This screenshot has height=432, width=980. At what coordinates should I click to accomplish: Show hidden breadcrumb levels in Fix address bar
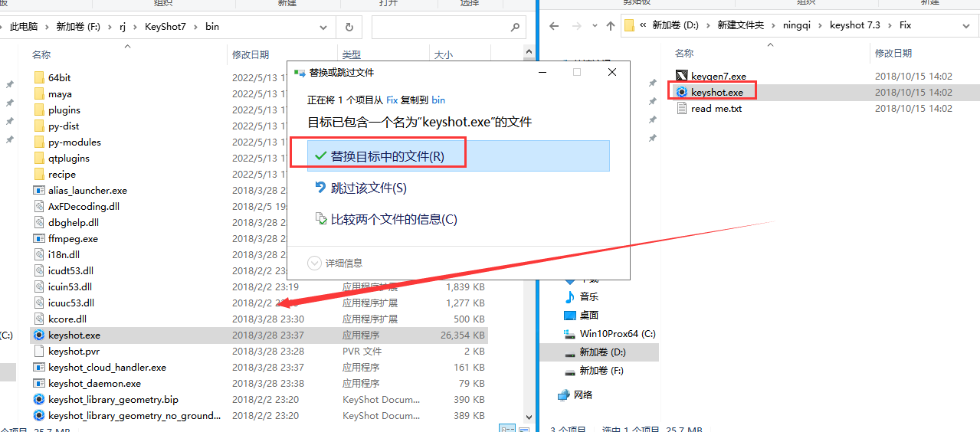pyautogui.click(x=644, y=25)
